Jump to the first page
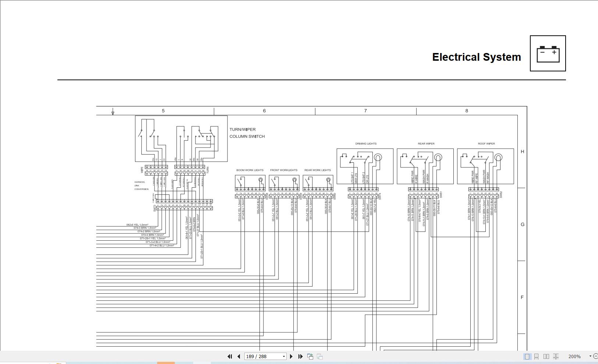 coord(230,356)
